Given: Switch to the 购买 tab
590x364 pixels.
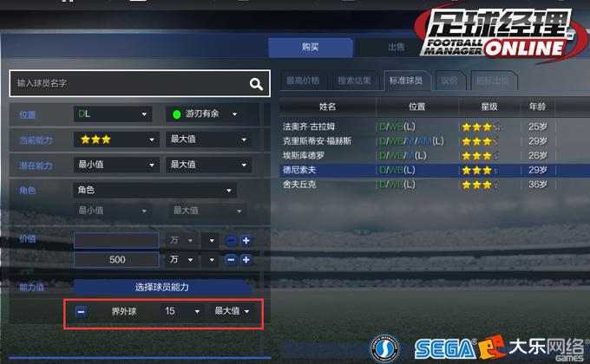Looking at the screenshot, I should [x=311, y=47].
